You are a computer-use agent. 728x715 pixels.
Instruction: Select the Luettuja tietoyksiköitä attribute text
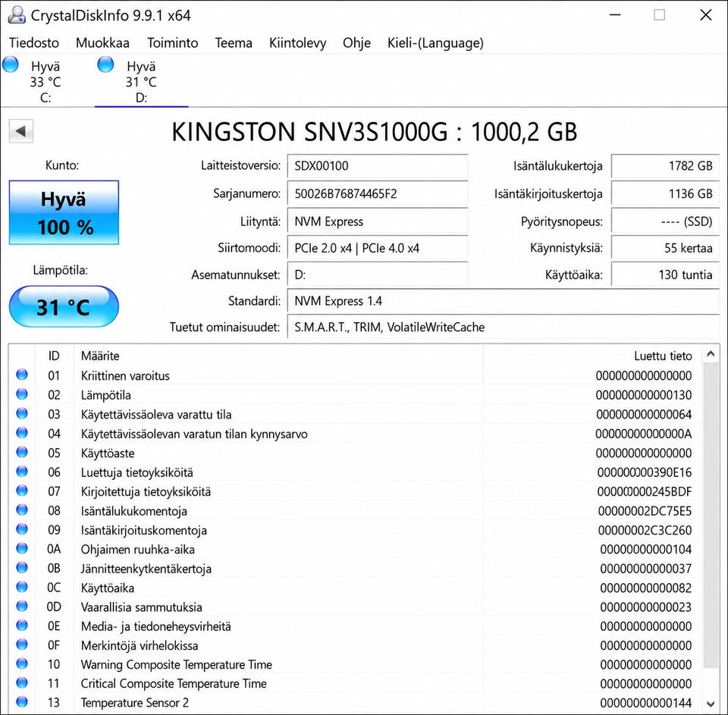[x=137, y=472]
